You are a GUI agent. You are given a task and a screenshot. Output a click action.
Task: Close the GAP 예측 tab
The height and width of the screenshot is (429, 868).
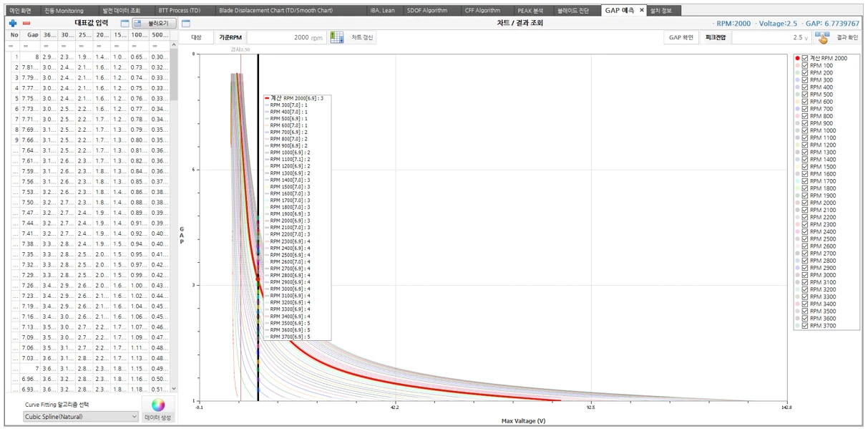pos(642,11)
